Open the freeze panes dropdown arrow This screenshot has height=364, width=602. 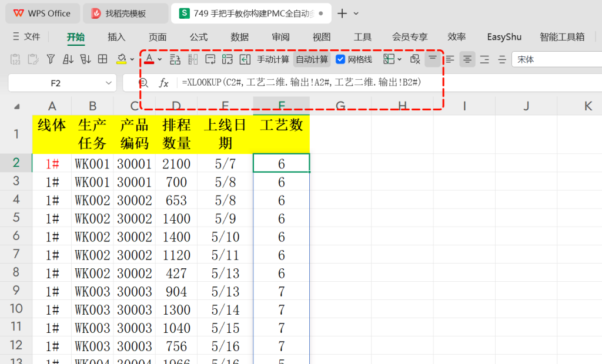coord(400,59)
